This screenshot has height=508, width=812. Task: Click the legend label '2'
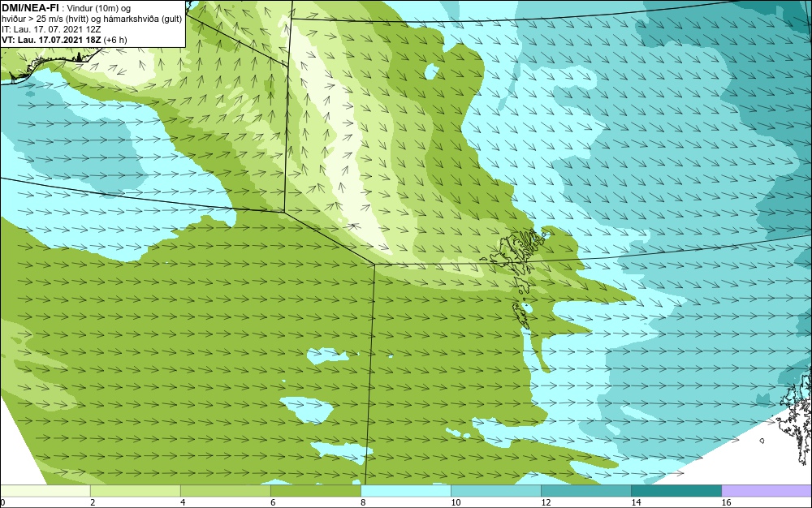tap(93, 502)
